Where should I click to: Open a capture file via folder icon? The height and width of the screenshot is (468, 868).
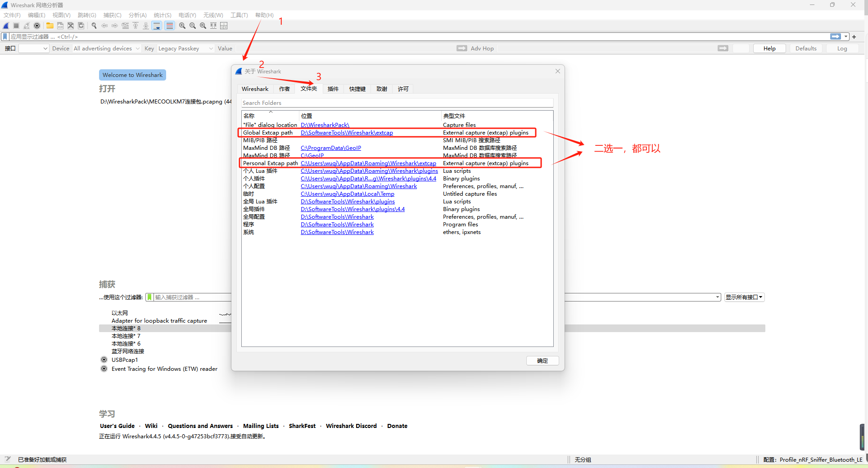pos(50,26)
